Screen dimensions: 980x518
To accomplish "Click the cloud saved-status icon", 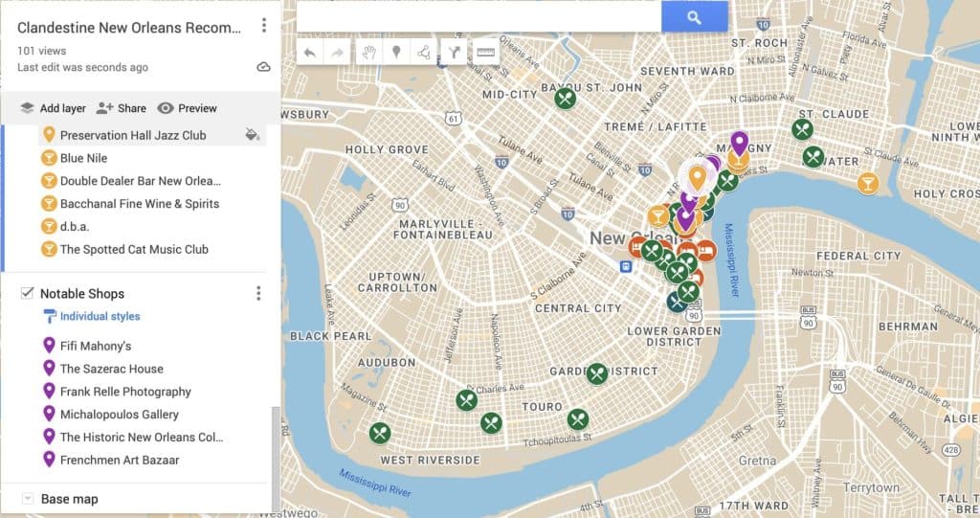I will click(264, 67).
